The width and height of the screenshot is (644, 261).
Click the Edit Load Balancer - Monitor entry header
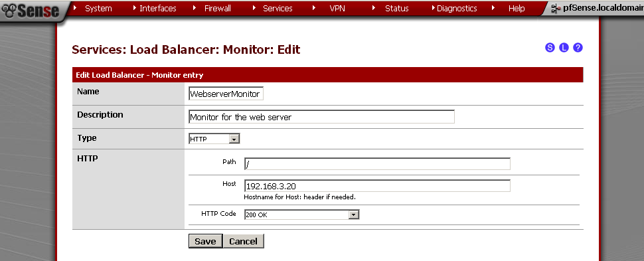[x=139, y=75]
